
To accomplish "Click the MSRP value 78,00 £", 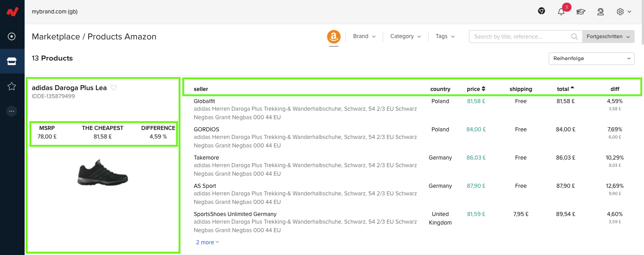I will click(x=47, y=137).
